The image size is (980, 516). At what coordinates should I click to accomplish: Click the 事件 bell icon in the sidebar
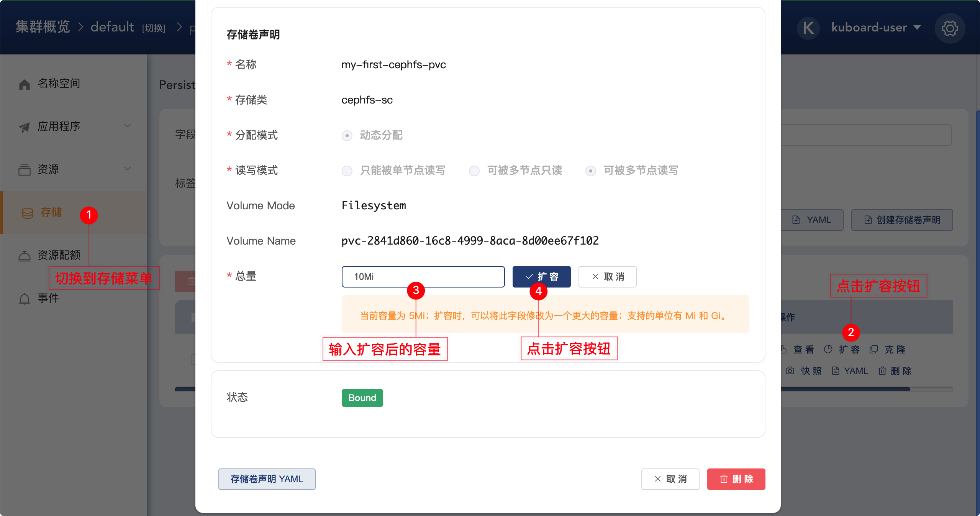pyautogui.click(x=25, y=298)
